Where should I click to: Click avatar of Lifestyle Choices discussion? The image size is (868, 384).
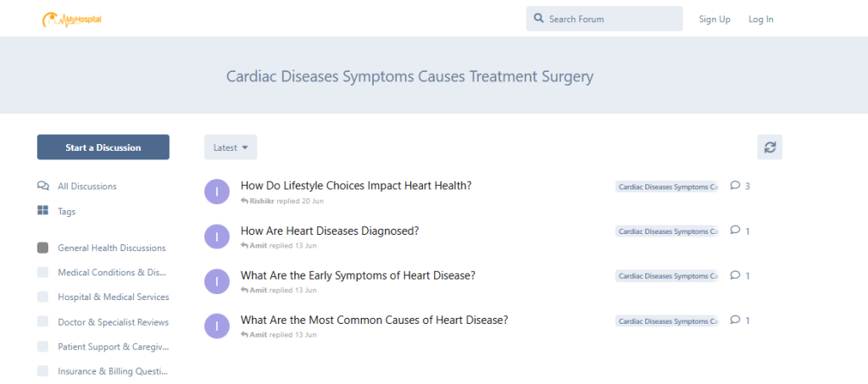(x=217, y=192)
